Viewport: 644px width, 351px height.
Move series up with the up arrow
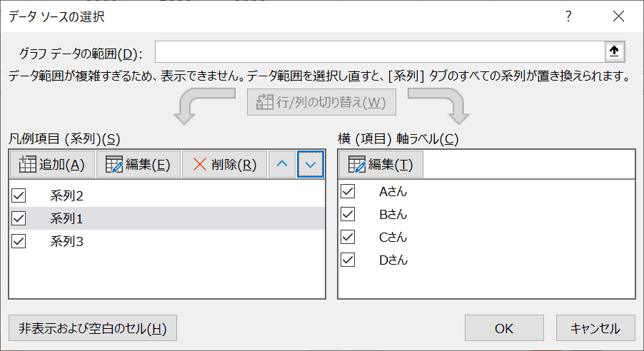coord(282,164)
